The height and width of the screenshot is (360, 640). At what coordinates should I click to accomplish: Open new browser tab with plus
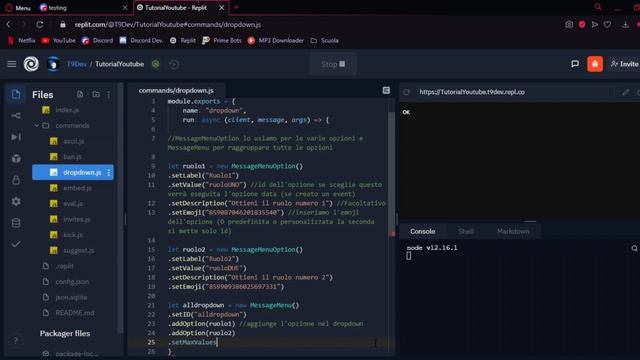(236, 7)
